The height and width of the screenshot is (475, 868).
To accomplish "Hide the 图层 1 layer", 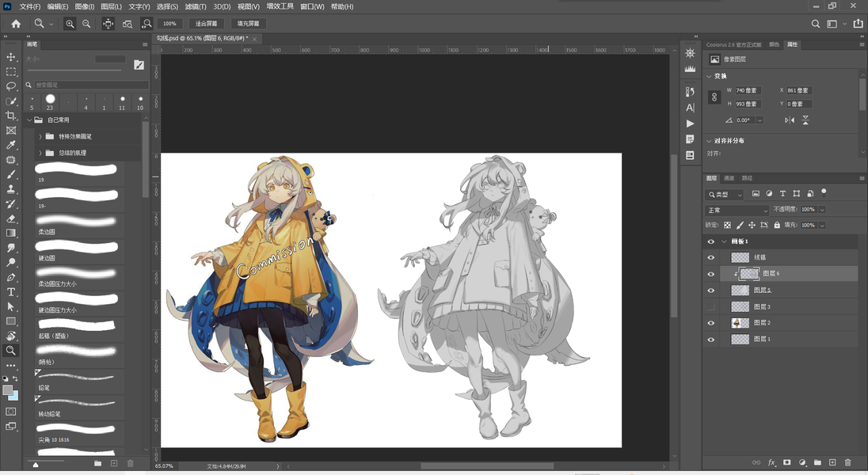I will 710,340.
